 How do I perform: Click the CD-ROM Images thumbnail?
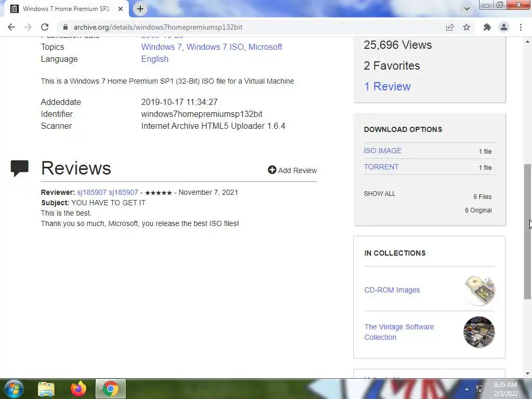pyautogui.click(x=480, y=290)
